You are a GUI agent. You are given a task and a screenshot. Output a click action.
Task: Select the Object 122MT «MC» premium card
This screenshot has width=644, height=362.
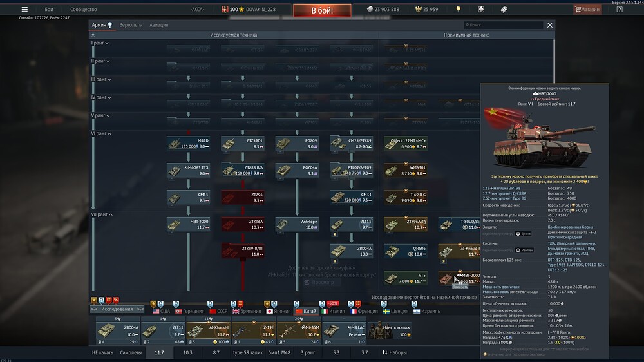[x=405, y=144]
